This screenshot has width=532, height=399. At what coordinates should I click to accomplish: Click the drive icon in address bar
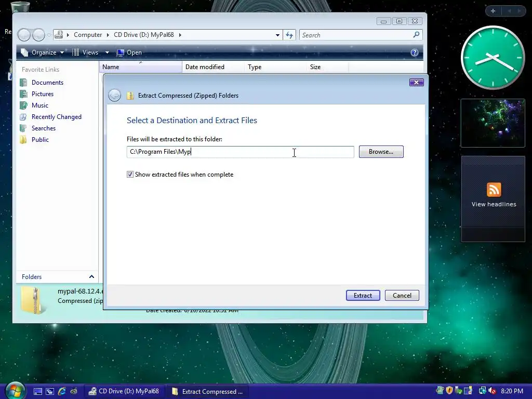(59, 35)
